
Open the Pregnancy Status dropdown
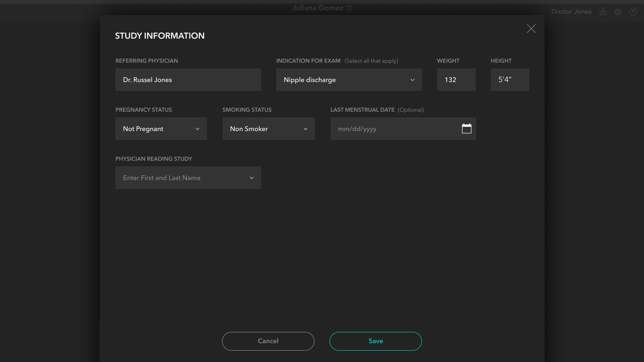pyautogui.click(x=161, y=129)
